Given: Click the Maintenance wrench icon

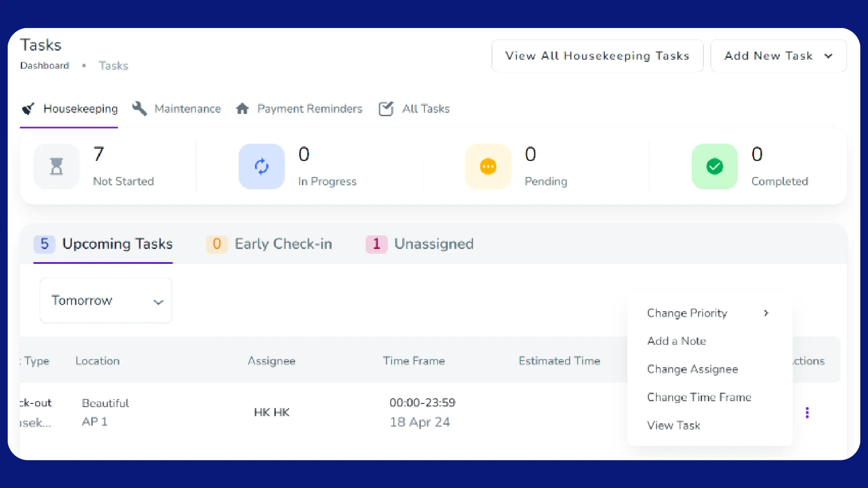Looking at the screenshot, I should [139, 109].
